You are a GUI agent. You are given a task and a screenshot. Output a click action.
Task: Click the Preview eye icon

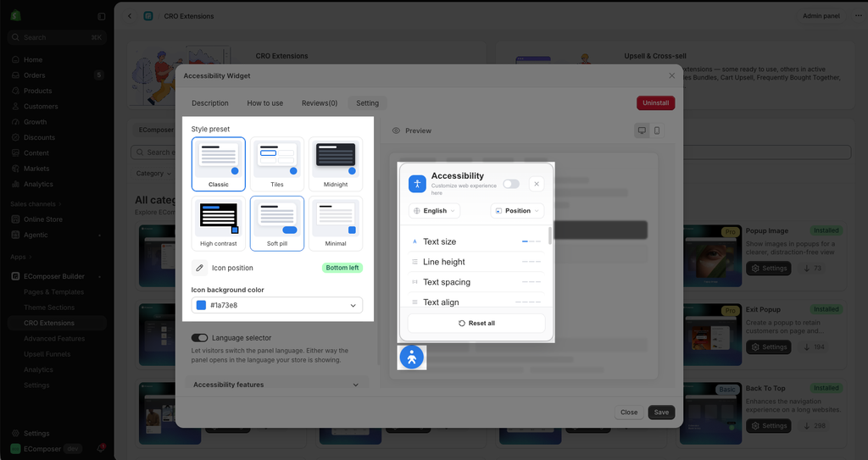396,130
